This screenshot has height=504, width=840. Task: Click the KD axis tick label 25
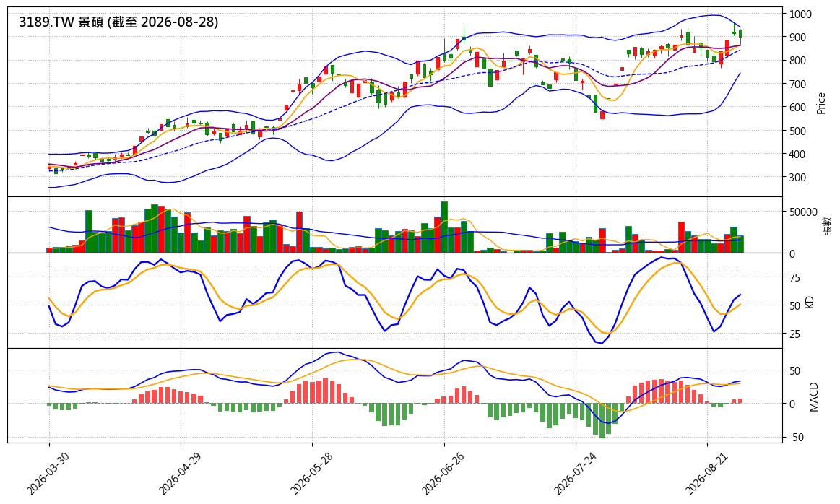tap(795, 334)
